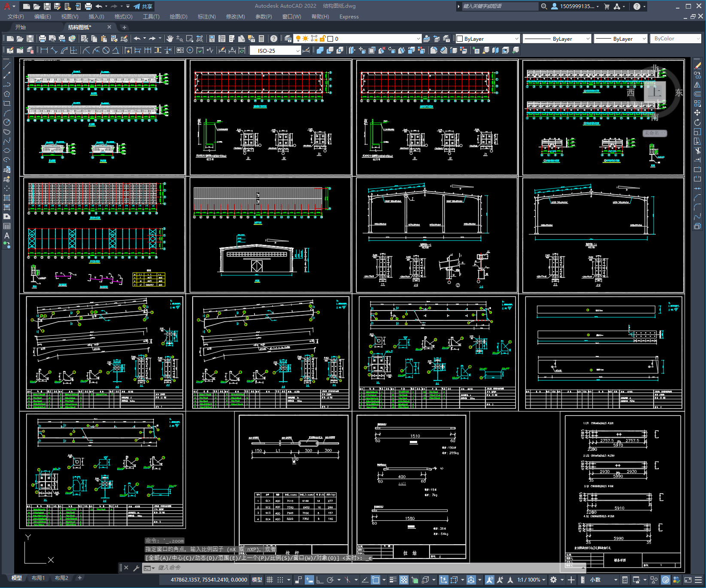
Task: Click the Make Object's Layer Current icon
Action: pyautogui.click(x=427, y=39)
